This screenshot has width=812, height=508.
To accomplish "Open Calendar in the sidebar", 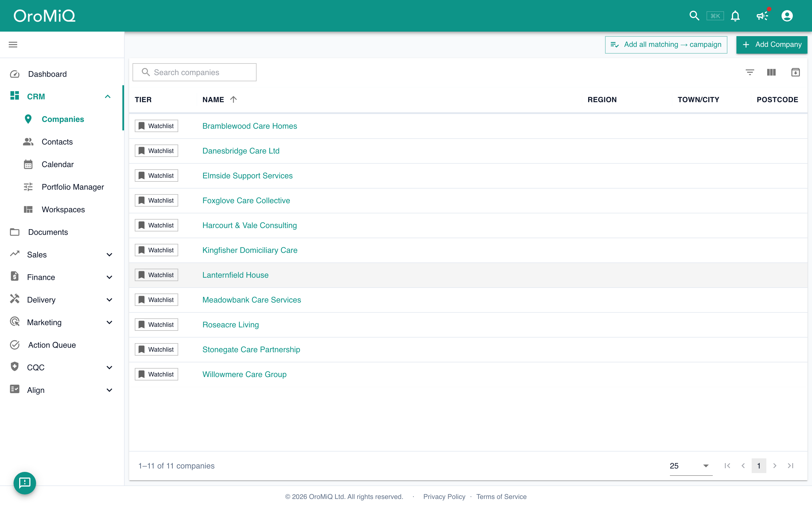I will [x=58, y=164].
